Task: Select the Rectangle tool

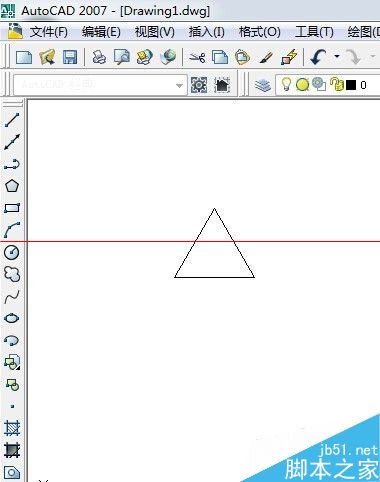Action: pyautogui.click(x=12, y=208)
